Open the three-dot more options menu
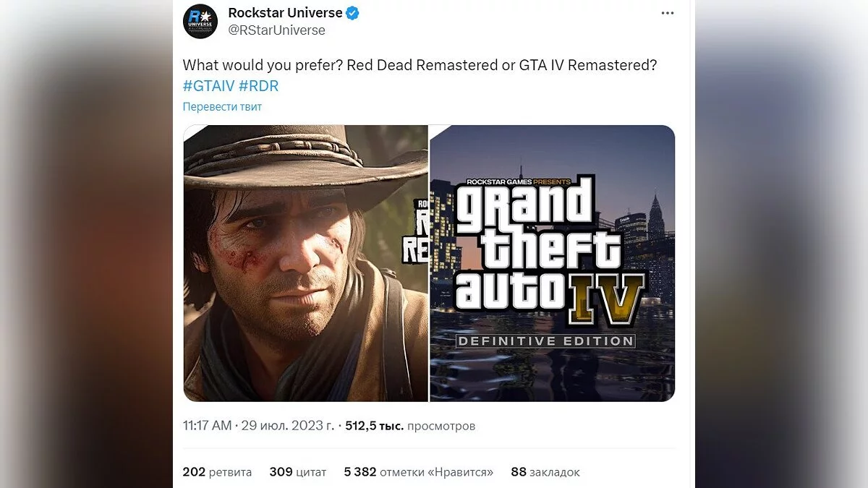868x488 pixels. tap(669, 13)
